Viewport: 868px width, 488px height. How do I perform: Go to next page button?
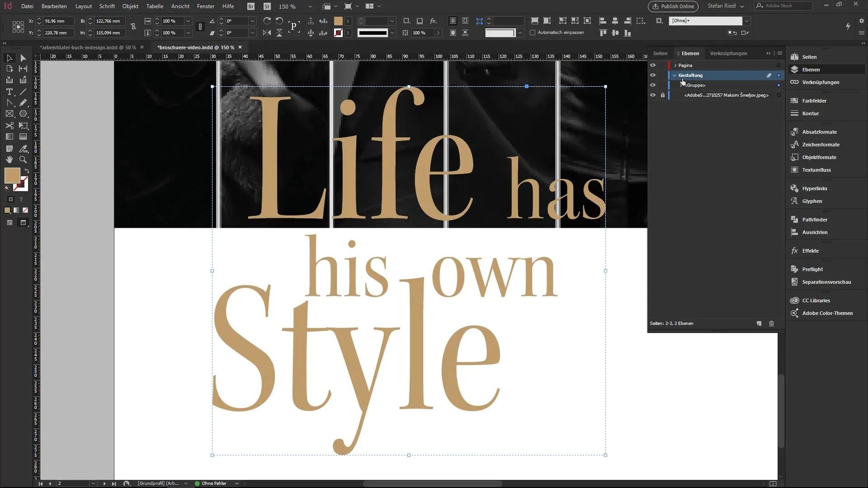(104, 483)
